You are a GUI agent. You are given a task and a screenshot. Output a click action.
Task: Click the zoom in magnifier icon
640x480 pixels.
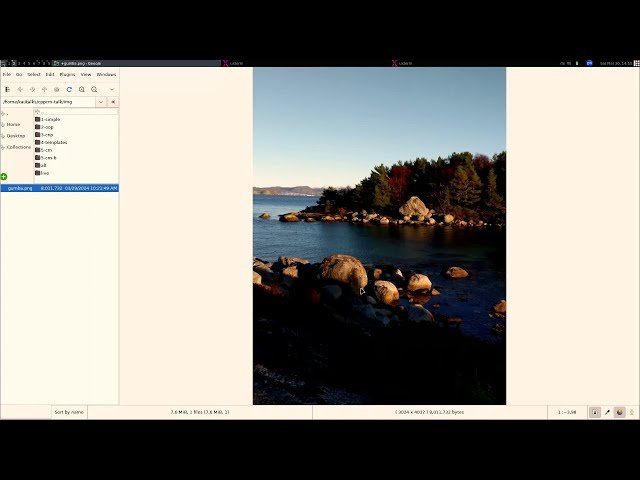coord(82,89)
